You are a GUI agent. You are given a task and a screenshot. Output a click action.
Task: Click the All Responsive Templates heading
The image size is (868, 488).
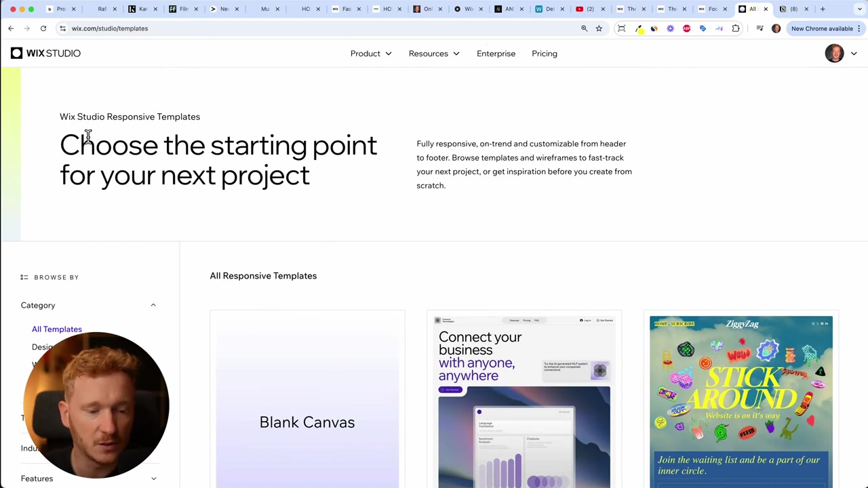coord(263,276)
